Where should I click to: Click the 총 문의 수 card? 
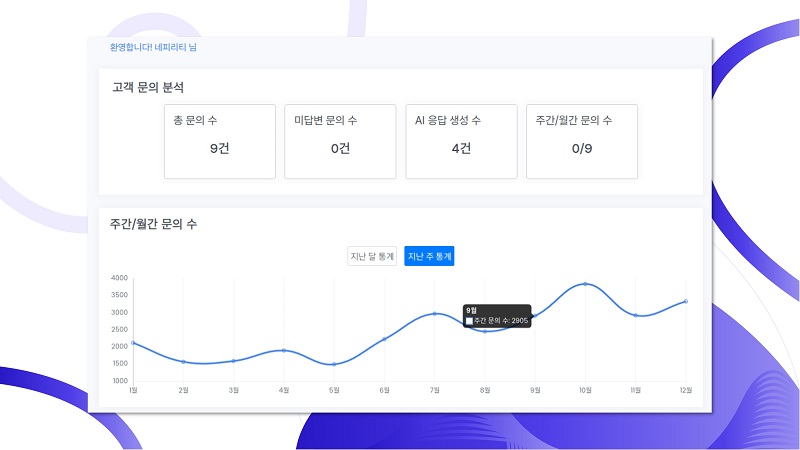pos(220,141)
